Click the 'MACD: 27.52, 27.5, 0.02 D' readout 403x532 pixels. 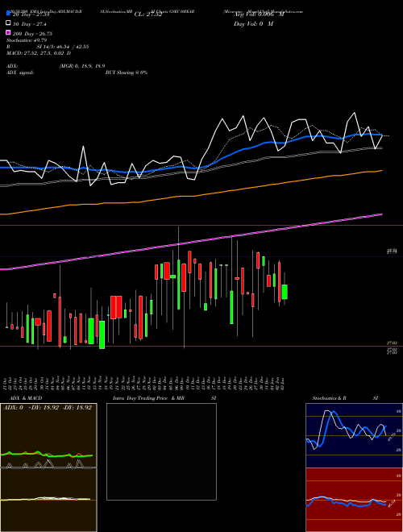(39, 53)
